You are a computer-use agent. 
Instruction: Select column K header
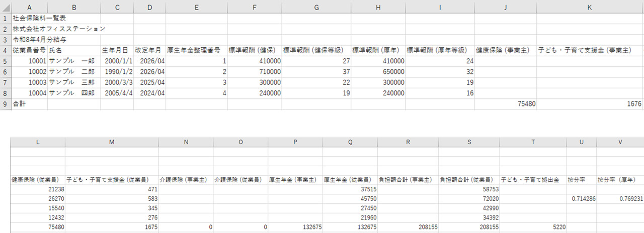(590, 7)
